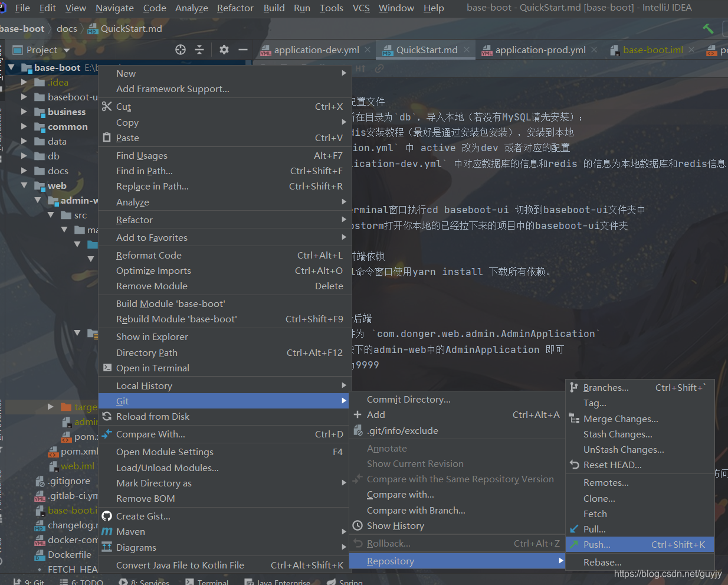
Task: Open 9: Git tool window button
Action: 28,582
